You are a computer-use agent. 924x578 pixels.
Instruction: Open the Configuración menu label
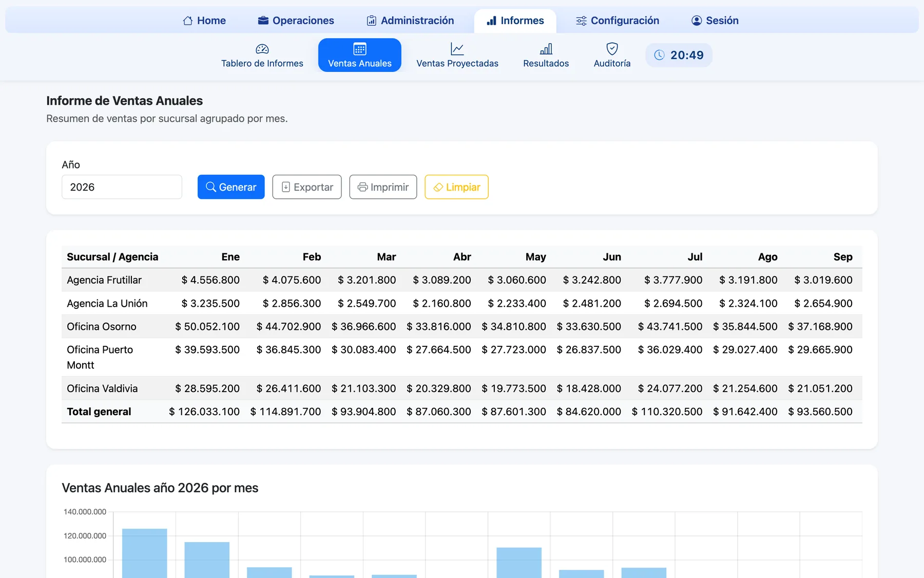click(x=625, y=21)
